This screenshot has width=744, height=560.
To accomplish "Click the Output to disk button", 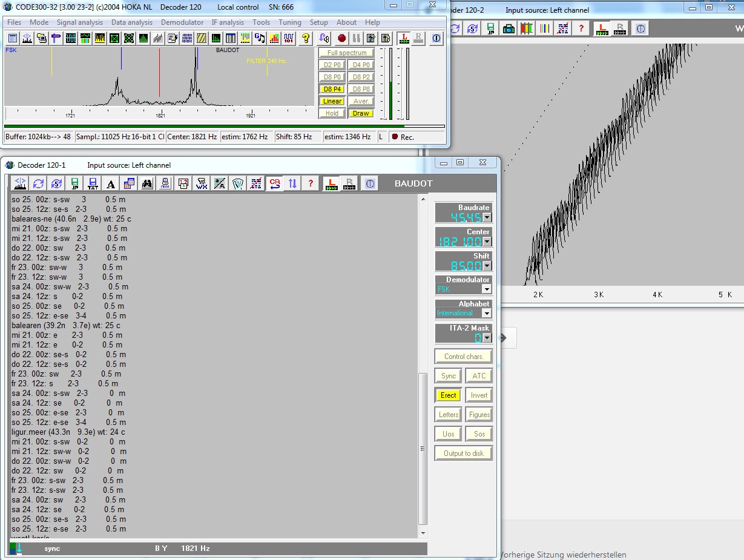I will tap(463, 453).
